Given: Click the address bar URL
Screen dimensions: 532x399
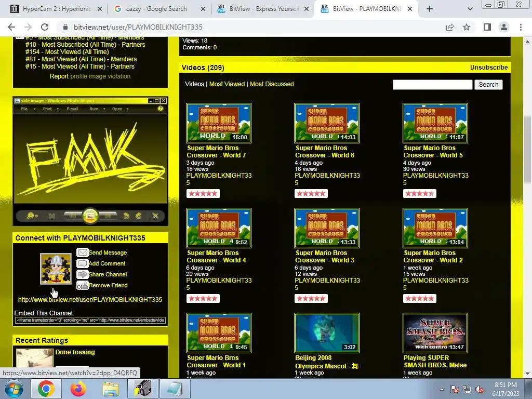Looking at the screenshot, I should [x=138, y=27].
